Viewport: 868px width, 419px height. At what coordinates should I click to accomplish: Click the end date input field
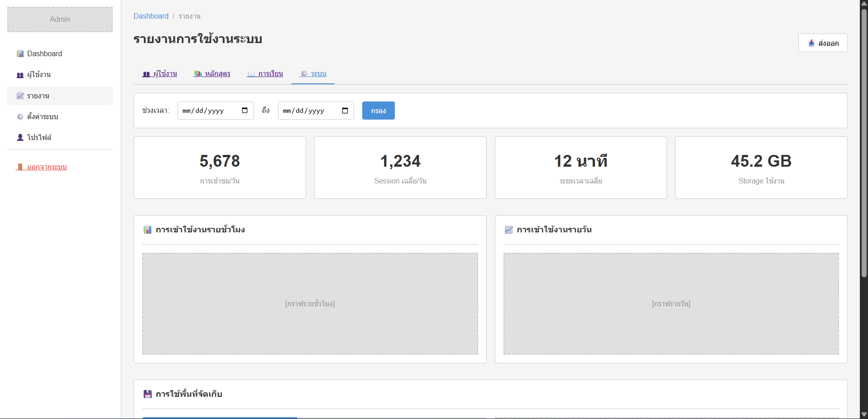tap(309, 111)
